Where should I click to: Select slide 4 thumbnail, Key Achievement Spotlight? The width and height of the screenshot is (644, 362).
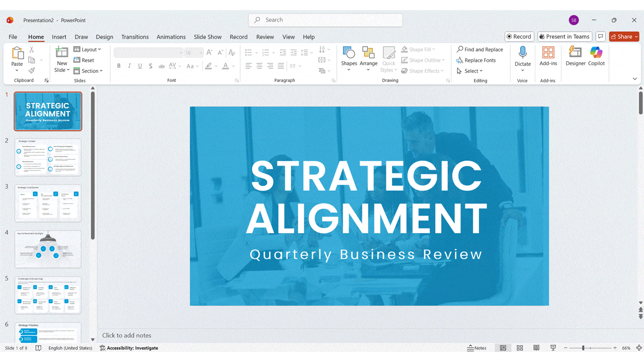click(48, 249)
